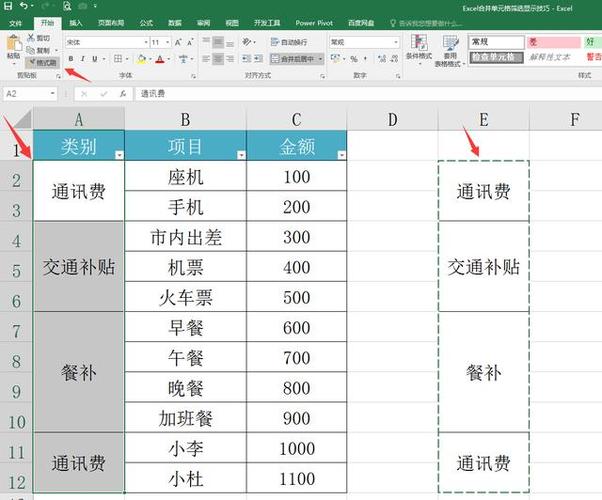This screenshot has height=500, width=602.
Task: Switch to the Data (数据) tab
Action: point(175,23)
